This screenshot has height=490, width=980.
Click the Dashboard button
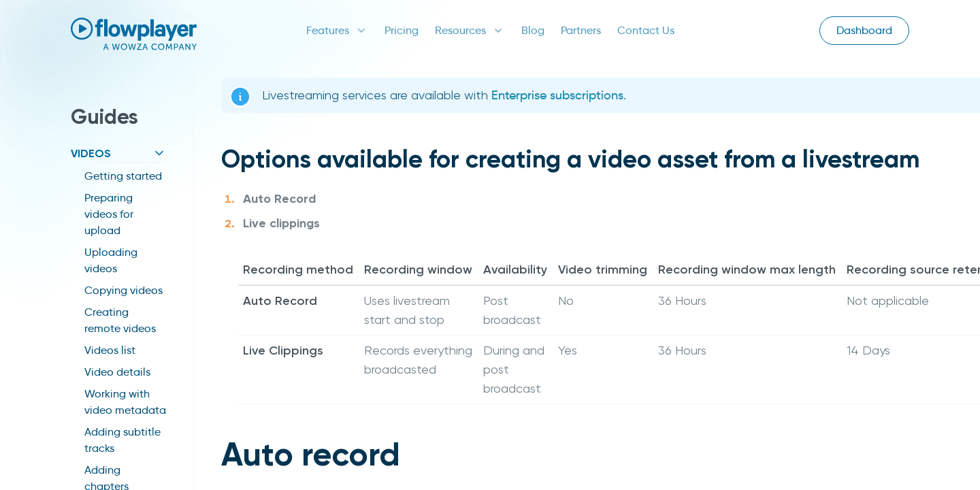[864, 31]
